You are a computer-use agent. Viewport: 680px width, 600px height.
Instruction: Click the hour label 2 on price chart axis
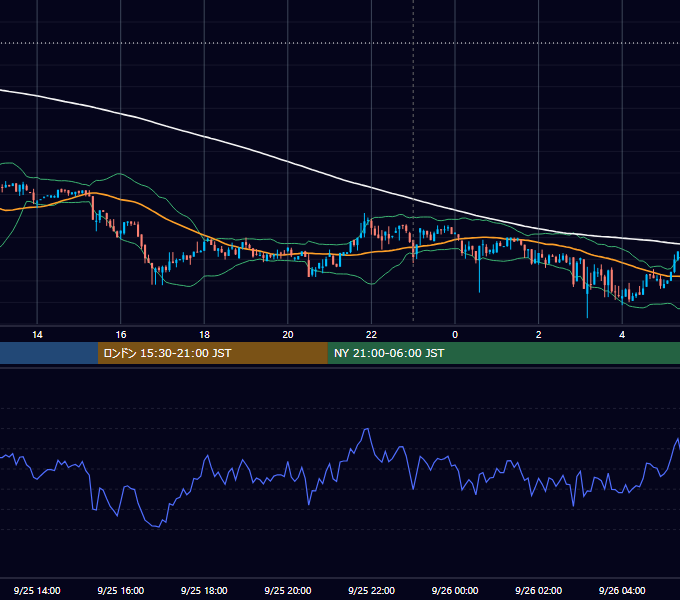(539, 335)
